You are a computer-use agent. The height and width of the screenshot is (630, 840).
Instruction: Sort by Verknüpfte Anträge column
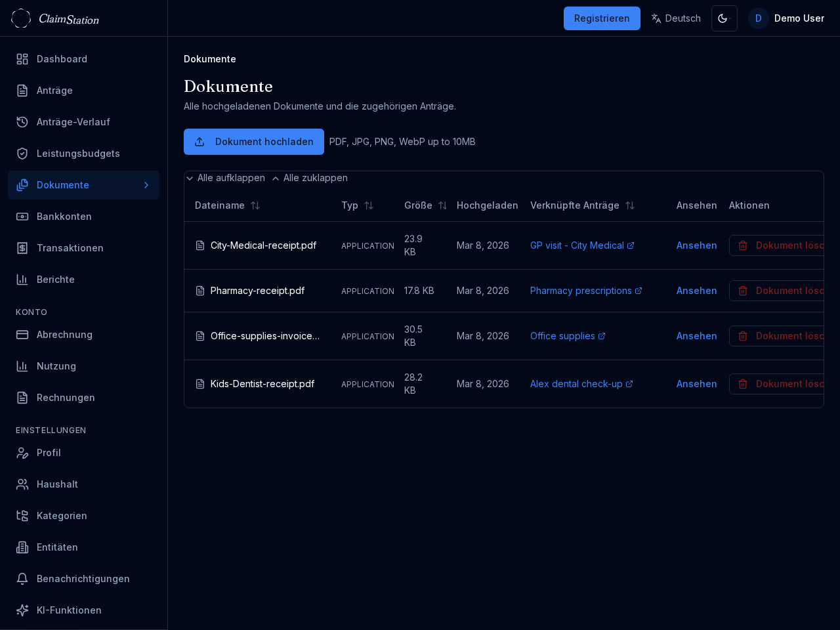pyautogui.click(x=630, y=205)
